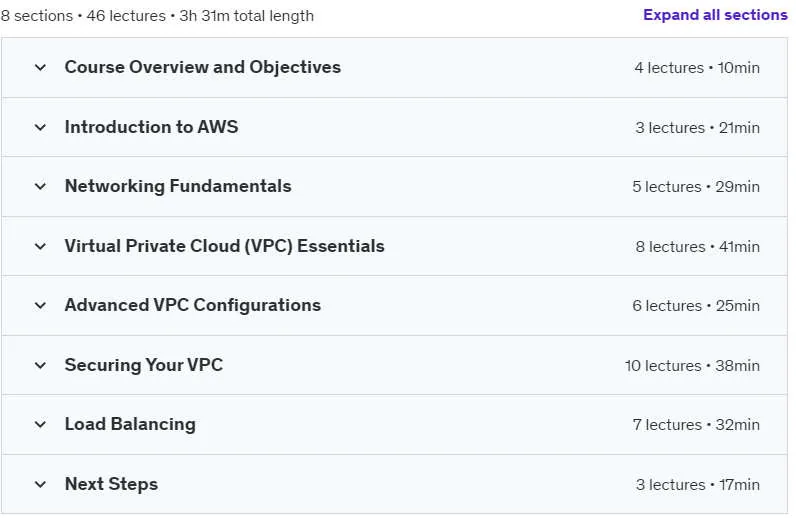Select the Course Overview and Objectives title

[203, 67]
